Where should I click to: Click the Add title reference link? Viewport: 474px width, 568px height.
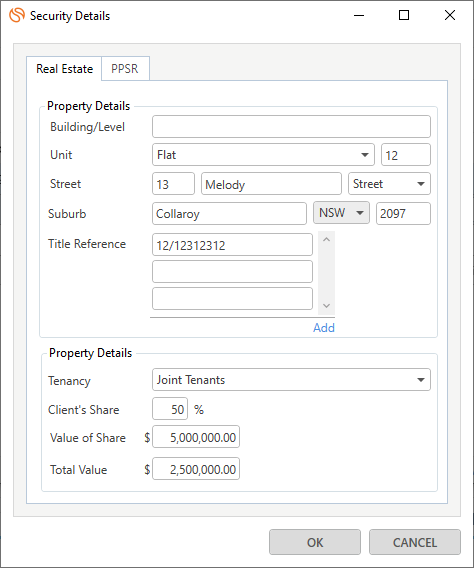(x=324, y=328)
